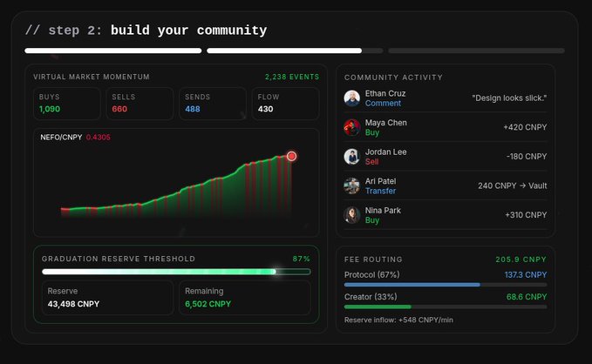This screenshot has height=364, width=592.
Task: Click the 240 CNPY → Vault transfer text
Action: [x=513, y=186]
